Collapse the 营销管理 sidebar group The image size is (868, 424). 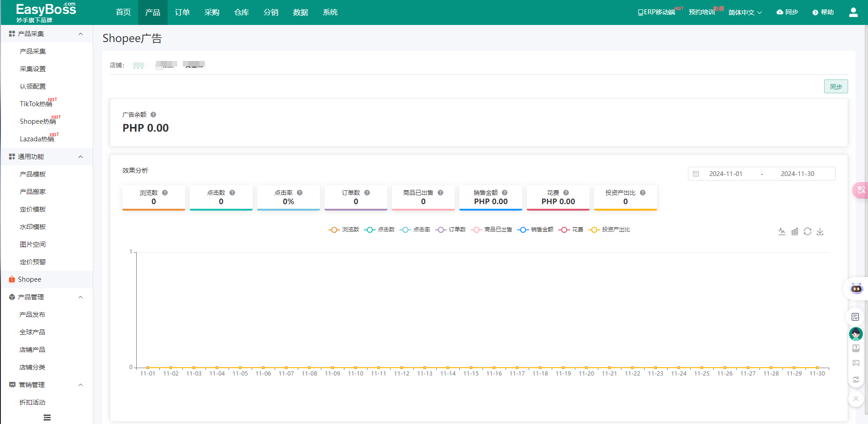46,385
